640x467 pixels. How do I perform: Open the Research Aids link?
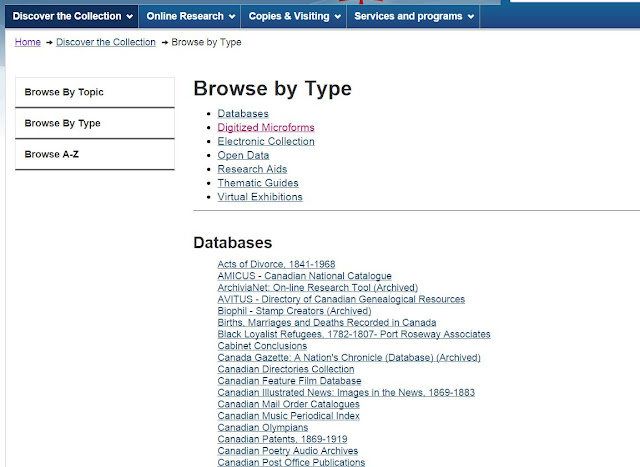pos(252,169)
